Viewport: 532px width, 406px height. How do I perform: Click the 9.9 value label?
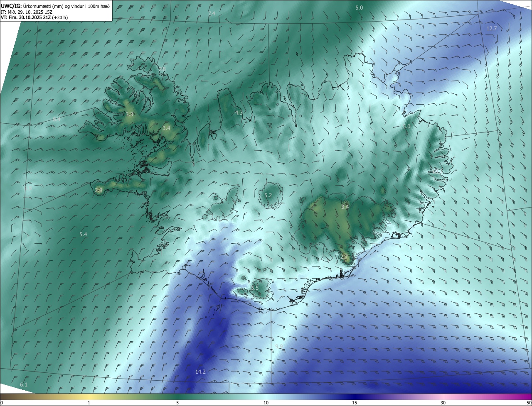click(x=279, y=346)
